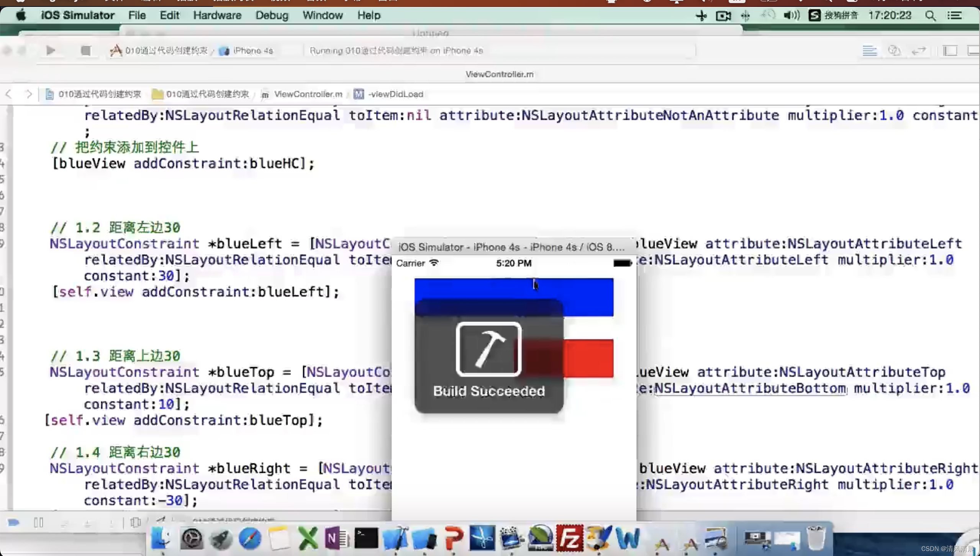This screenshot has height=556, width=980.
Task: Launch Safari from the Dock
Action: click(x=250, y=539)
